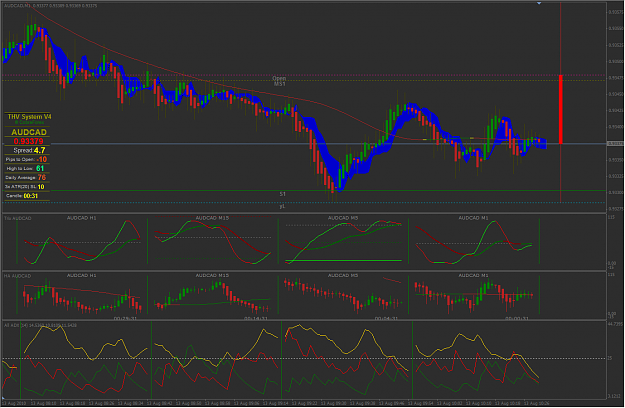The height and width of the screenshot is (408, 625).
Task: Click AUDCAD M15 label in Trix window
Action: (212, 218)
